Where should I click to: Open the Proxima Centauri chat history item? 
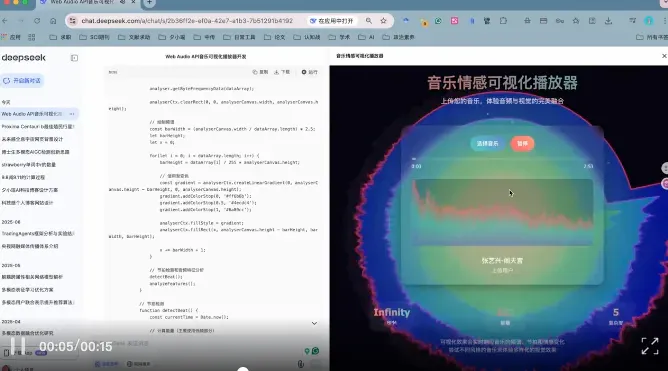click(x=38, y=127)
